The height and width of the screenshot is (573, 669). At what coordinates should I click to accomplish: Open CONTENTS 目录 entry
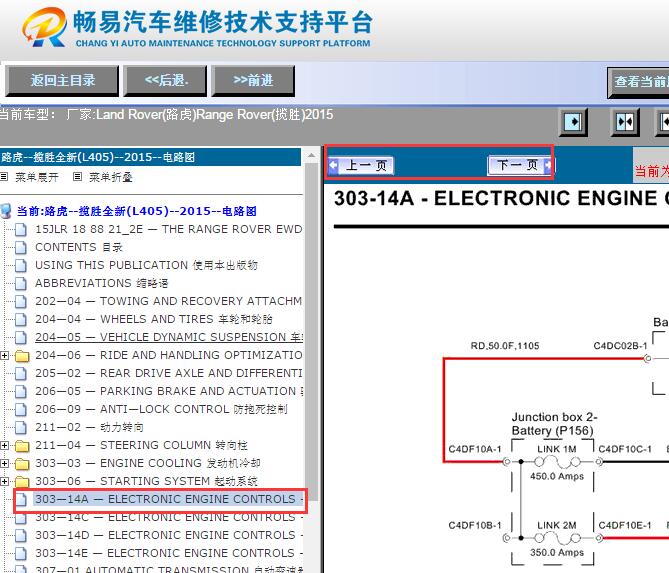click(79, 247)
